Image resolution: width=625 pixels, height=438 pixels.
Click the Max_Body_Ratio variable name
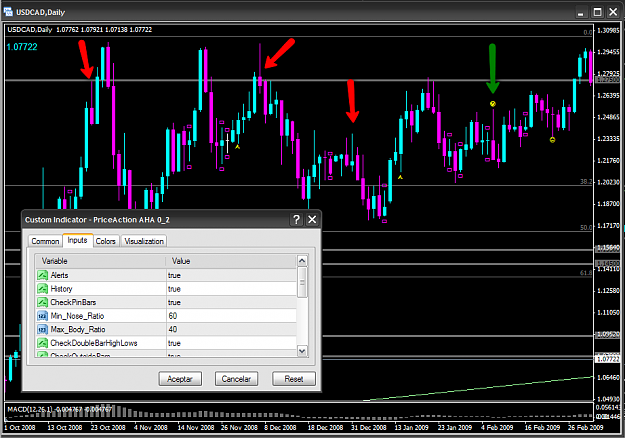pyautogui.click(x=78, y=329)
